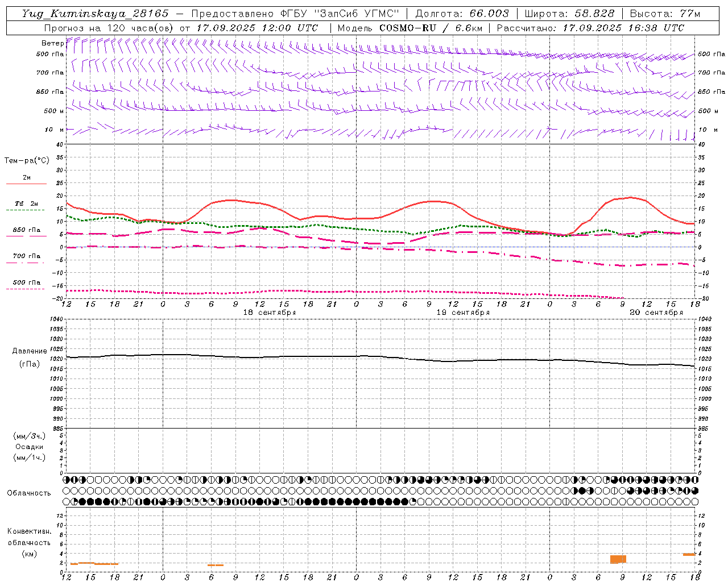Select the Давление pressure panel label

click(29, 351)
